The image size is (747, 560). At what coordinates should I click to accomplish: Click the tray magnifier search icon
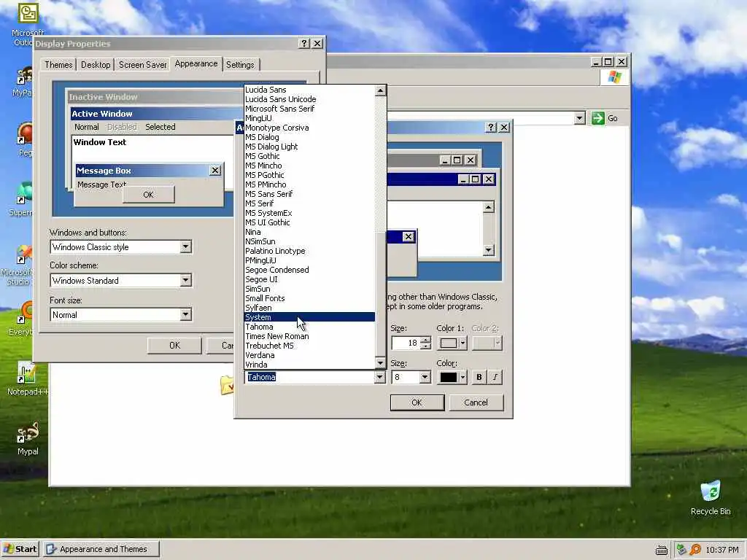point(695,550)
